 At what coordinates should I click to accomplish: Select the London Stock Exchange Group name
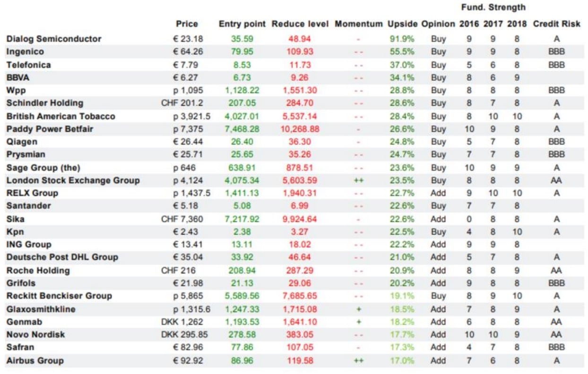73,180
